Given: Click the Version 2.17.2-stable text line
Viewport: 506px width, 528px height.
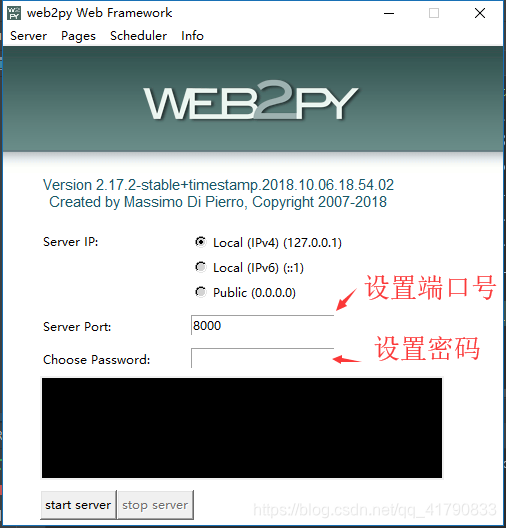Looking at the screenshot, I should pyautogui.click(x=218, y=185).
